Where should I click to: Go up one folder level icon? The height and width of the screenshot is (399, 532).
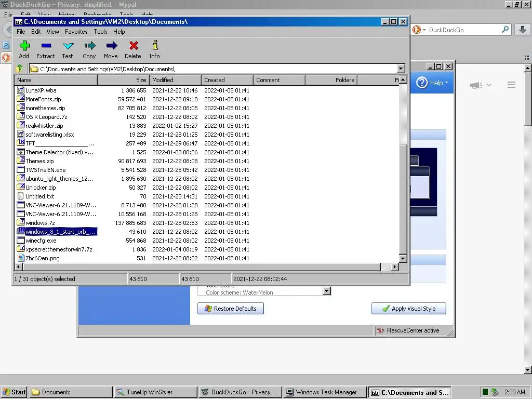20,69
